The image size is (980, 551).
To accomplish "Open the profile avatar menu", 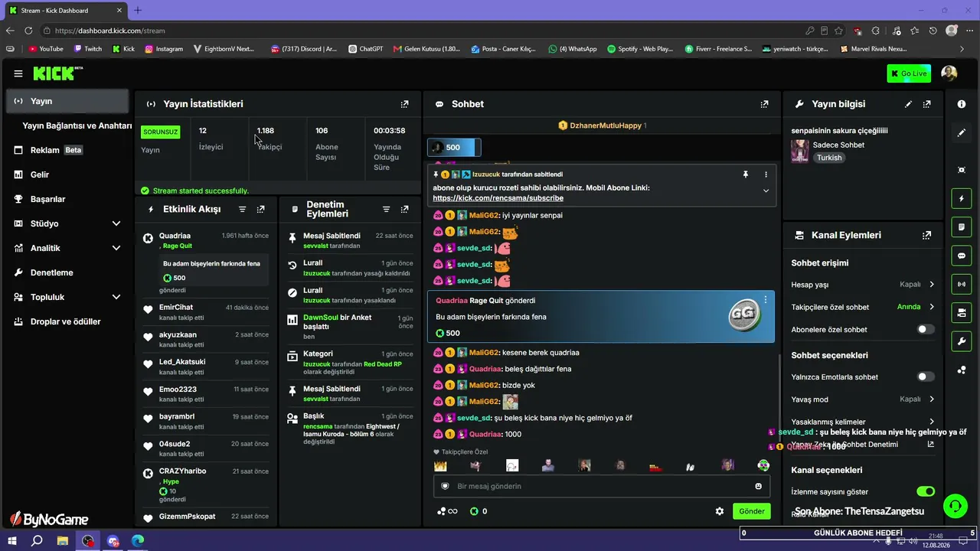I will pyautogui.click(x=949, y=73).
